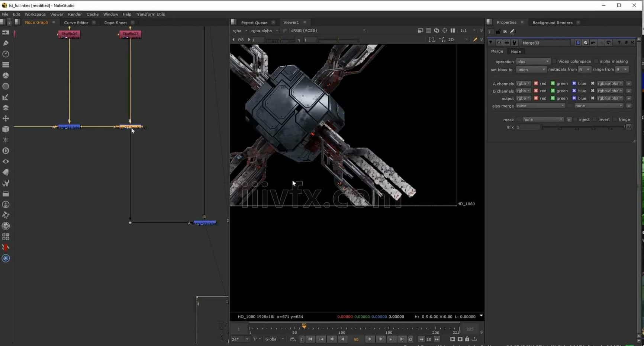Open the Image nodes menu at the toolbar top
The image size is (644, 346).
[x=6, y=32]
